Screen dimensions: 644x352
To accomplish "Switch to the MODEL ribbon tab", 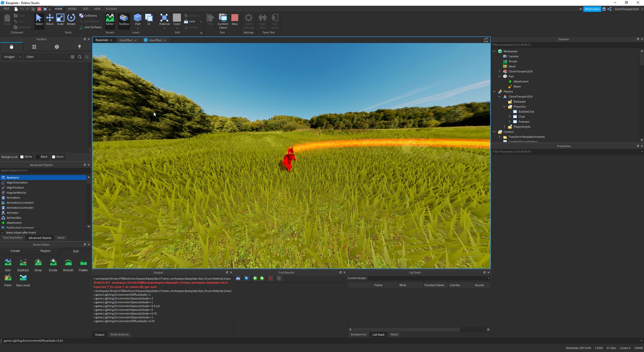I will pyautogui.click(x=72, y=9).
